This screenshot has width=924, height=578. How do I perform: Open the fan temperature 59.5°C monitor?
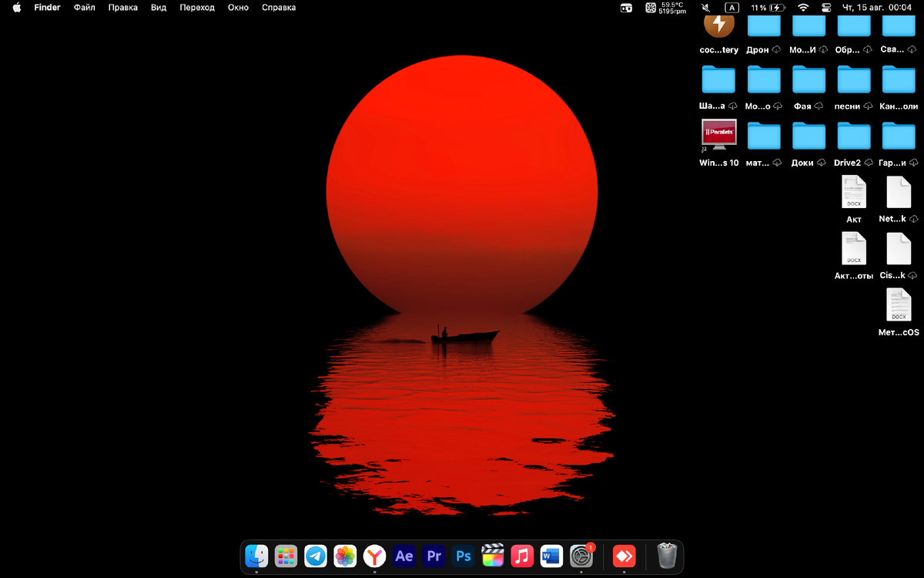coord(665,8)
